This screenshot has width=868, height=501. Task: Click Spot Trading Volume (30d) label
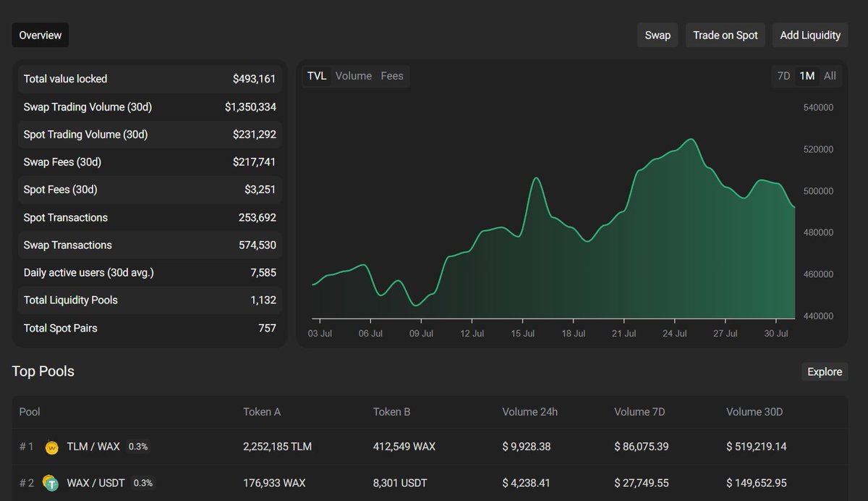(85, 135)
